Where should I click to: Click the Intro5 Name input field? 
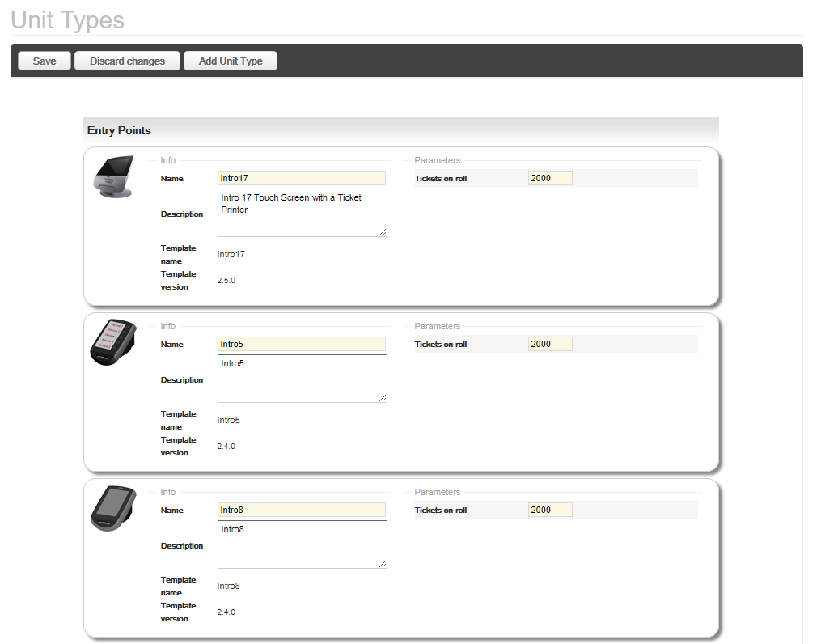pyautogui.click(x=302, y=344)
